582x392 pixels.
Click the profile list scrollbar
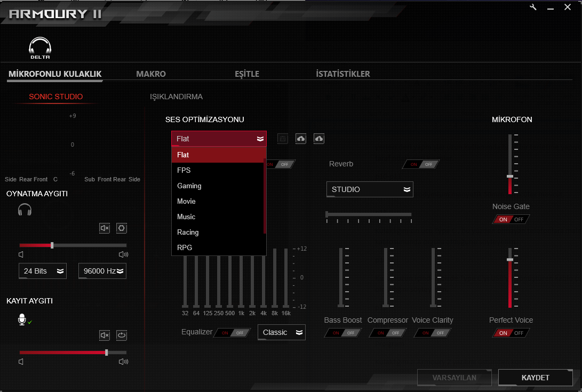tap(265, 196)
